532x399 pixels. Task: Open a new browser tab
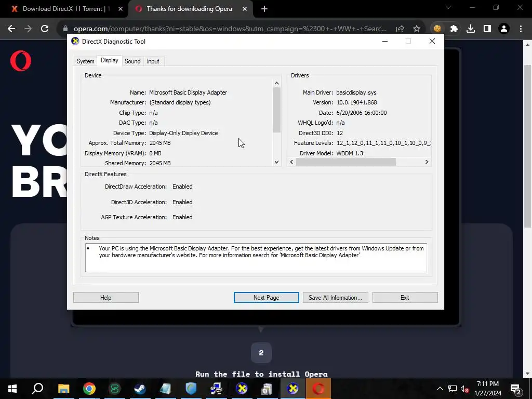[x=264, y=9]
